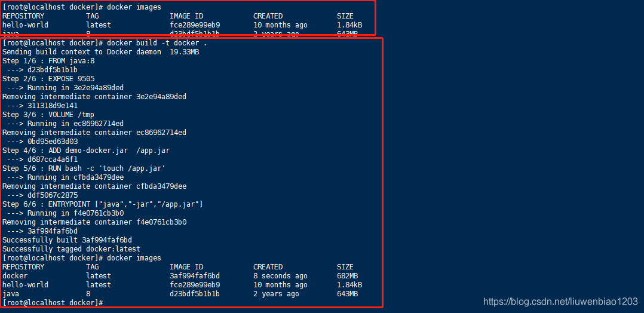Select image ID 3af994faf6bd in bottom table
Image resolution: width=644 pixels, height=313 pixels.
tap(195, 276)
